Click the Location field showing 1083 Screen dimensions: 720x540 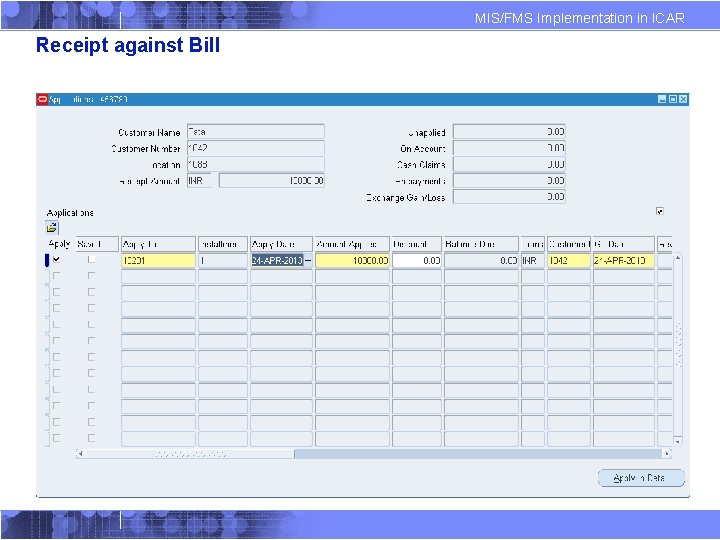click(256, 164)
